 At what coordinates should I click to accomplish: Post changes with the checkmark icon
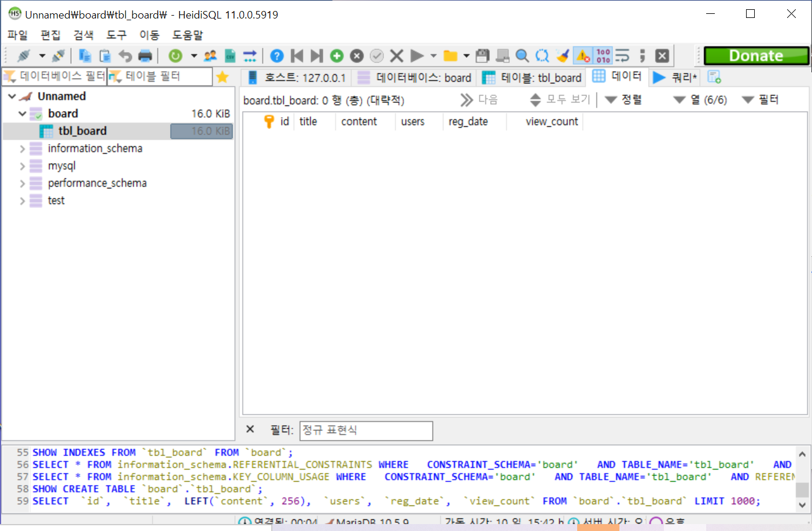coord(377,56)
